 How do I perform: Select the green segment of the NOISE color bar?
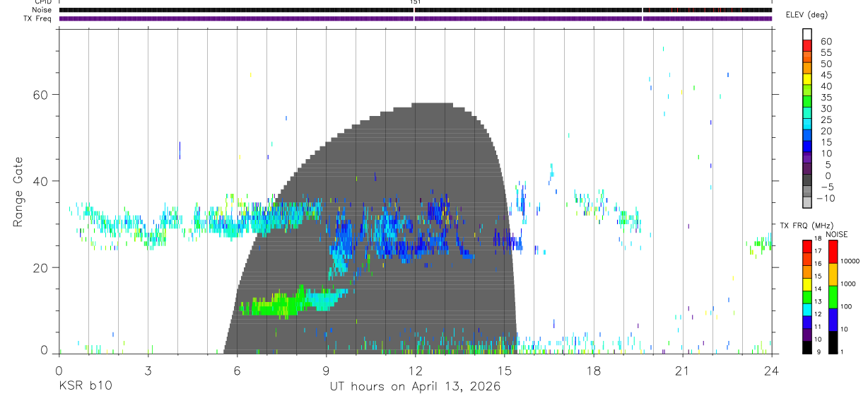(x=833, y=296)
